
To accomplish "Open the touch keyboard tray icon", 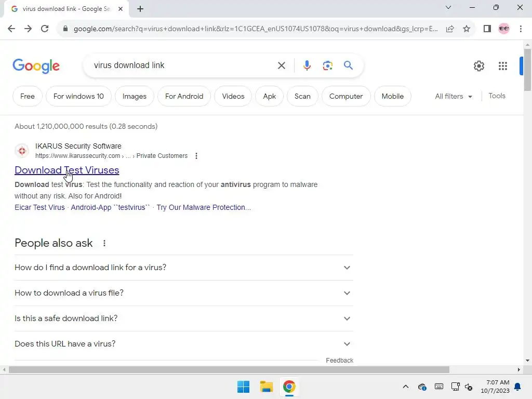I will (438, 387).
